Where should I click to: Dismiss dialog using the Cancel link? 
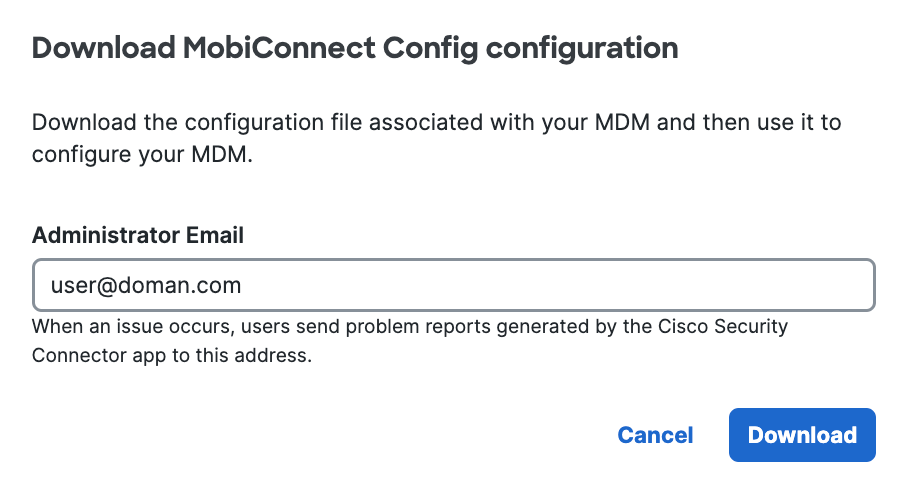tap(655, 435)
